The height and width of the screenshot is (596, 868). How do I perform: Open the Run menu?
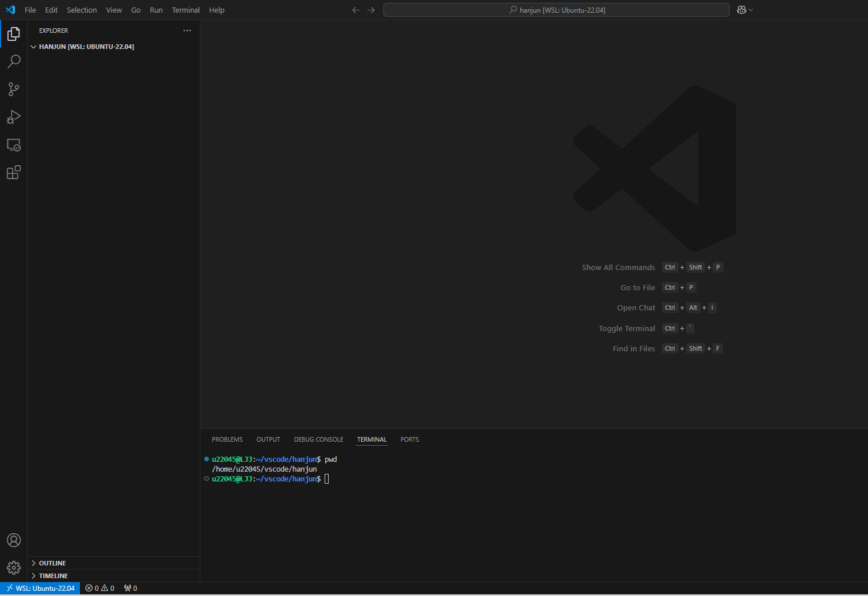(156, 10)
